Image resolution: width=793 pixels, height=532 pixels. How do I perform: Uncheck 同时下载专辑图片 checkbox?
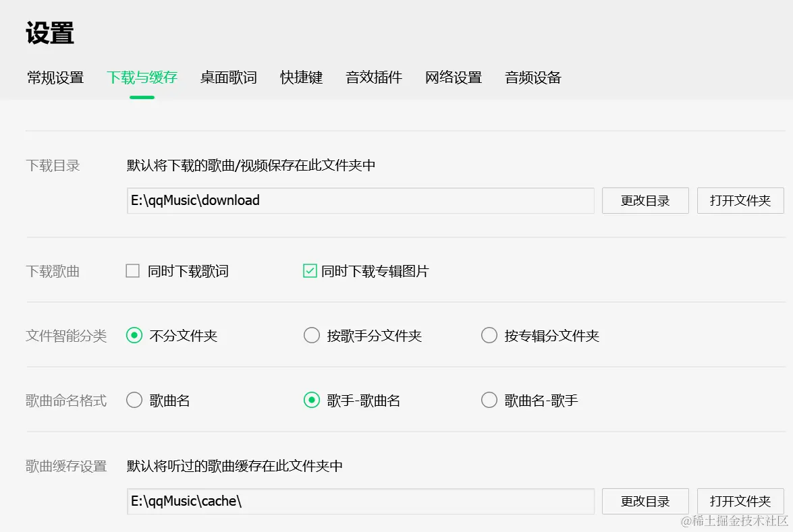point(310,271)
